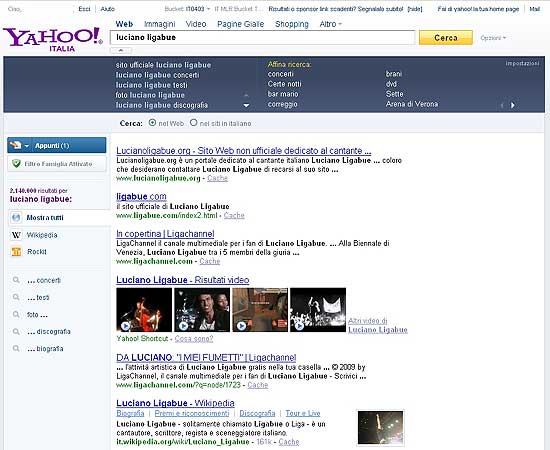Switch to the Immagini tab
This screenshot has width=550, height=450.
point(160,24)
